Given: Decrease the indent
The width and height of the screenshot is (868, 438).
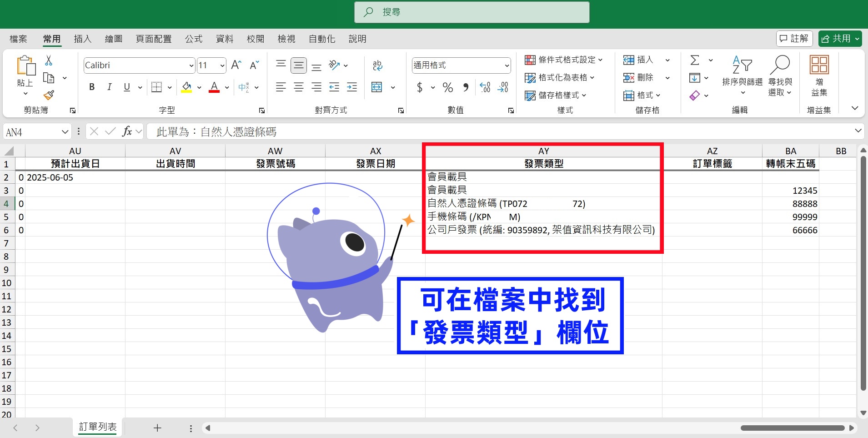Looking at the screenshot, I should tap(334, 87).
